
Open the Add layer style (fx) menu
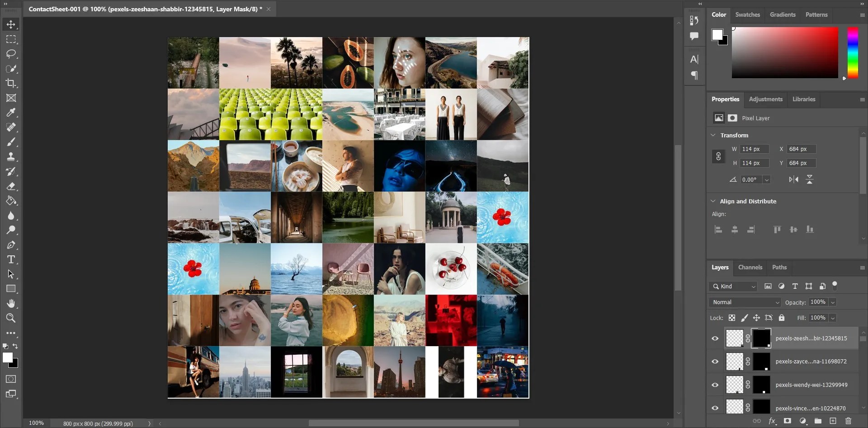click(x=773, y=421)
